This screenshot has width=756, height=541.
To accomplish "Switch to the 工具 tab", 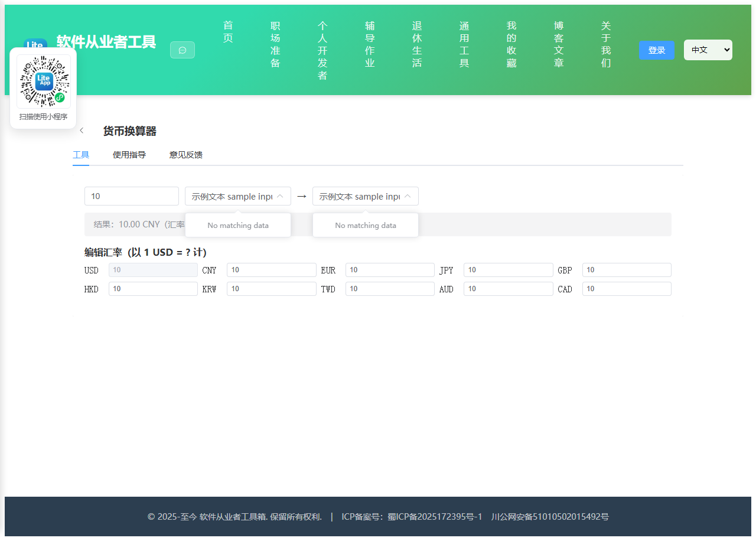I will click(81, 155).
